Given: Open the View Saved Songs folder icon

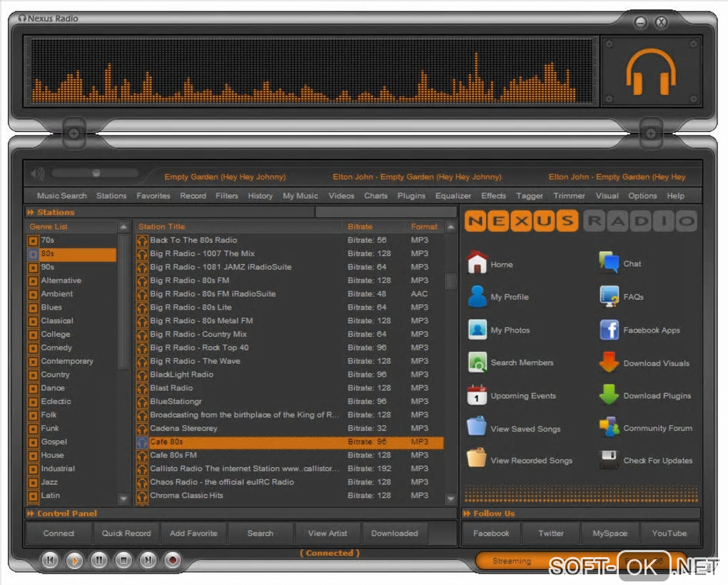Looking at the screenshot, I should point(477,427).
